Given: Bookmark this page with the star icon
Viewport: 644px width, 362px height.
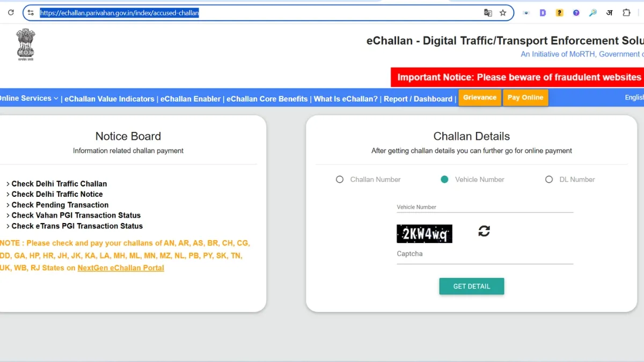Looking at the screenshot, I should (x=503, y=13).
